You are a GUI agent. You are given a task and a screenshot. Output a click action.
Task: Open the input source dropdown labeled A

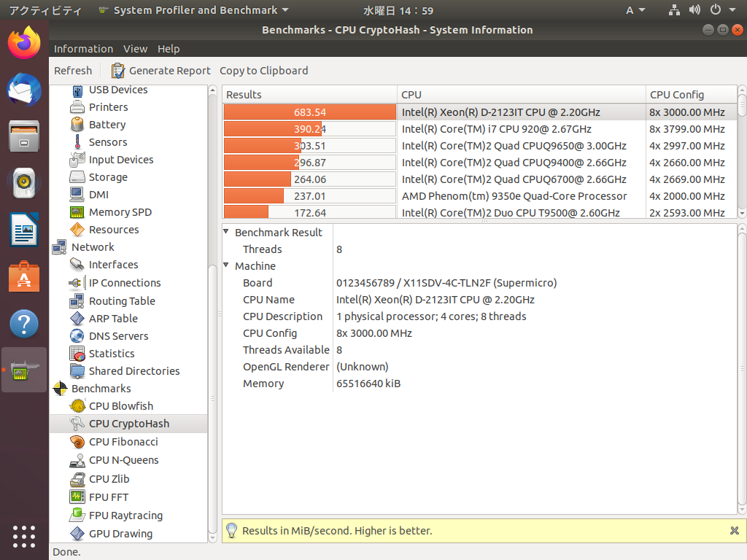pyautogui.click(x=635, y=10)
